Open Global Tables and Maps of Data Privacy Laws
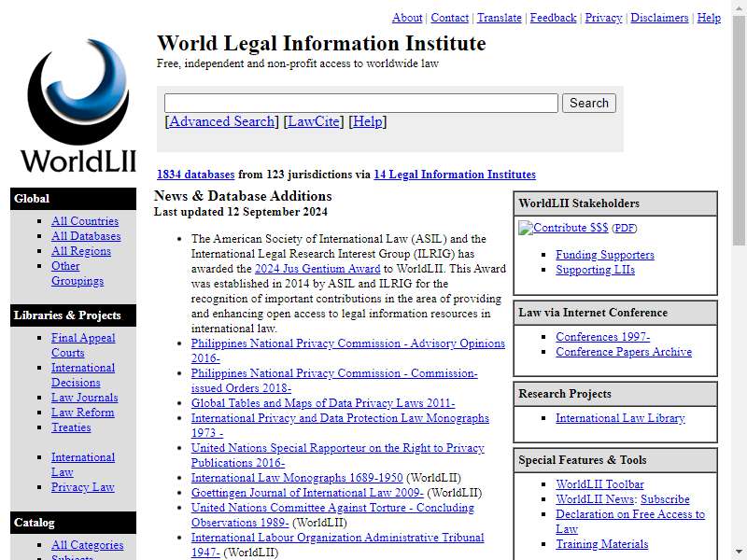 pos(323,403)
